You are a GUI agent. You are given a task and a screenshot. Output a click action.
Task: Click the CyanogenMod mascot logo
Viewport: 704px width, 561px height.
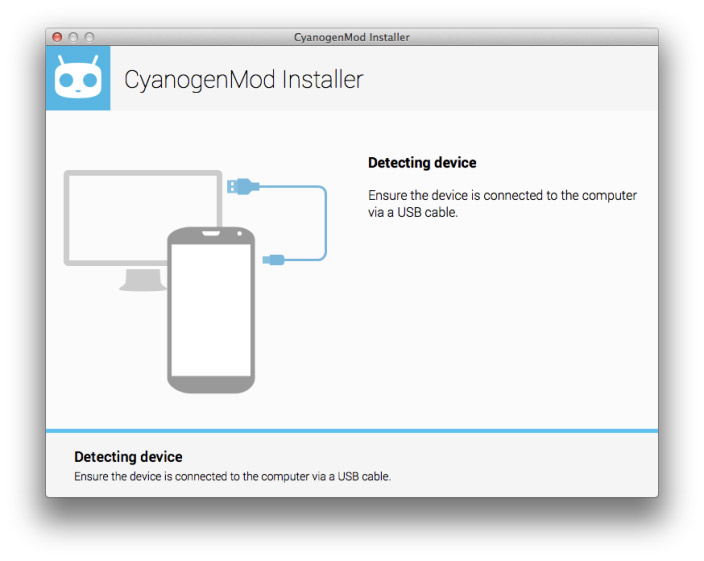(78, 78)
